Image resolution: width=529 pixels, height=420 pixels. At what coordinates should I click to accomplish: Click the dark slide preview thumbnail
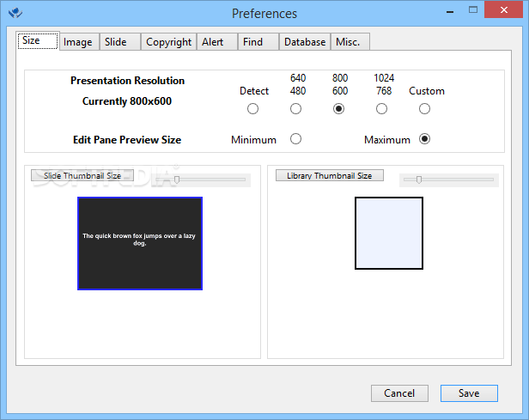tap(140, 244)
